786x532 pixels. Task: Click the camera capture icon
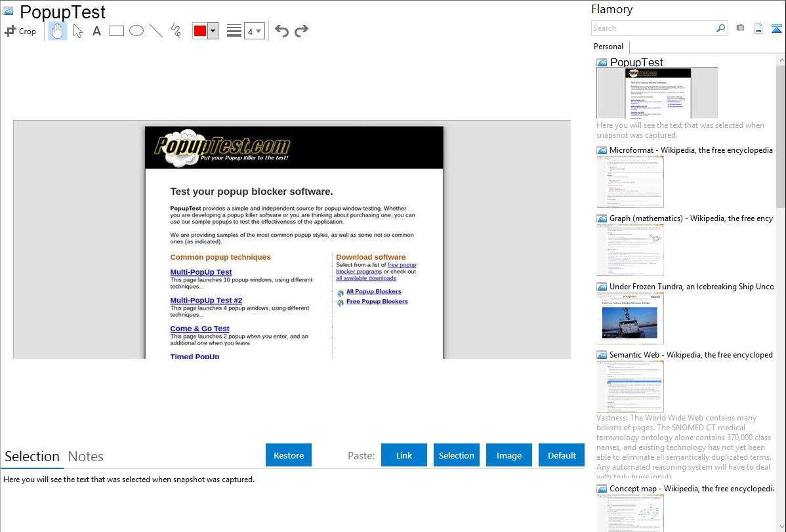pos(740,28)
